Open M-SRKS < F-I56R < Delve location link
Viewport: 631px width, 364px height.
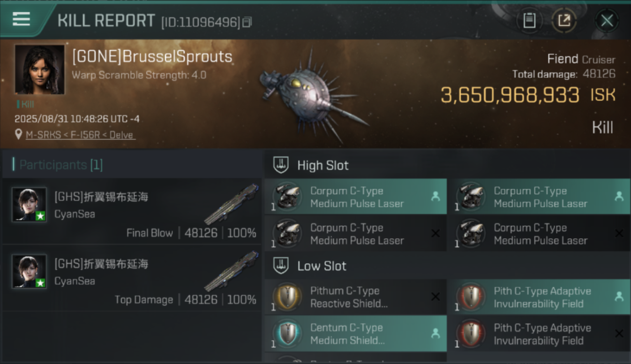click(80, 135)
